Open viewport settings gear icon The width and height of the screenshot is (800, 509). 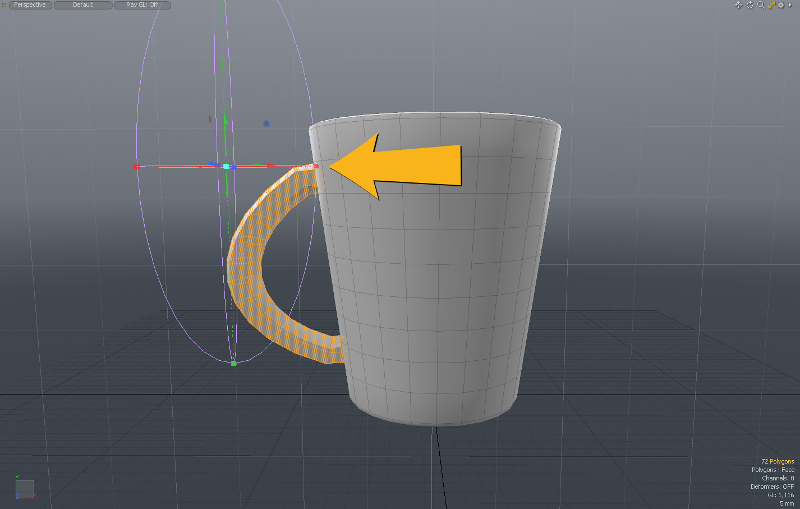click(782, 5)
